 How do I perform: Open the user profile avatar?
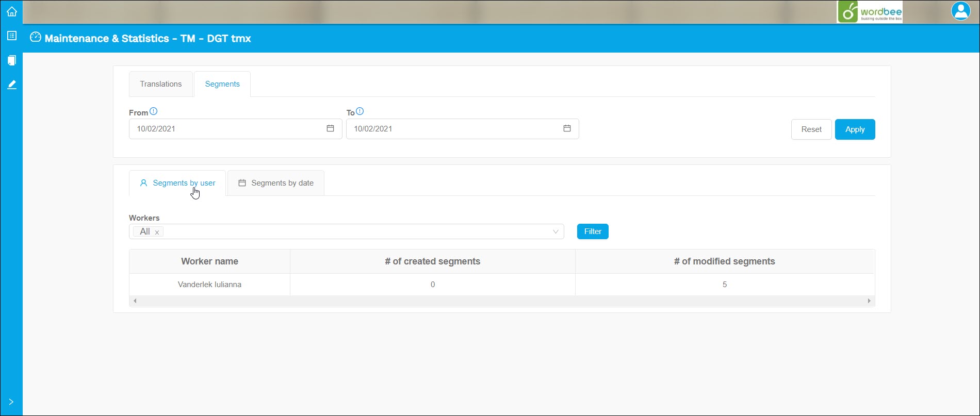pyautogui.click(x=960, y=11)
